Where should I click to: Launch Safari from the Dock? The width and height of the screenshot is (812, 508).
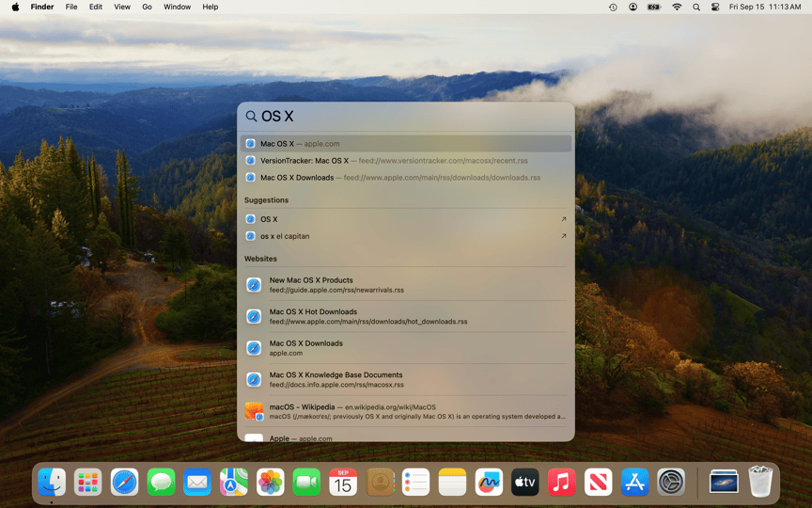(124, 482)
